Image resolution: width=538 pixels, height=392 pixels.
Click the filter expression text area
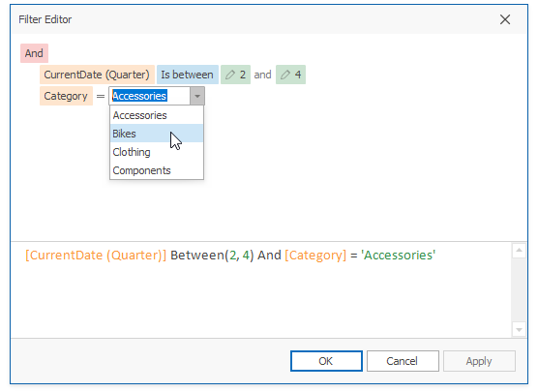click(260, 289)
